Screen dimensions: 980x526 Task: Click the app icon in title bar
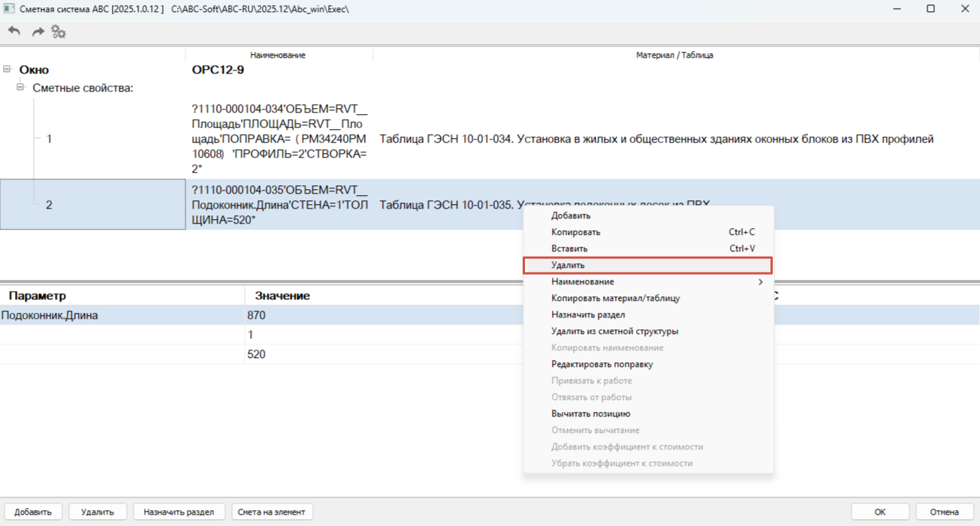(x=9, y=8)
